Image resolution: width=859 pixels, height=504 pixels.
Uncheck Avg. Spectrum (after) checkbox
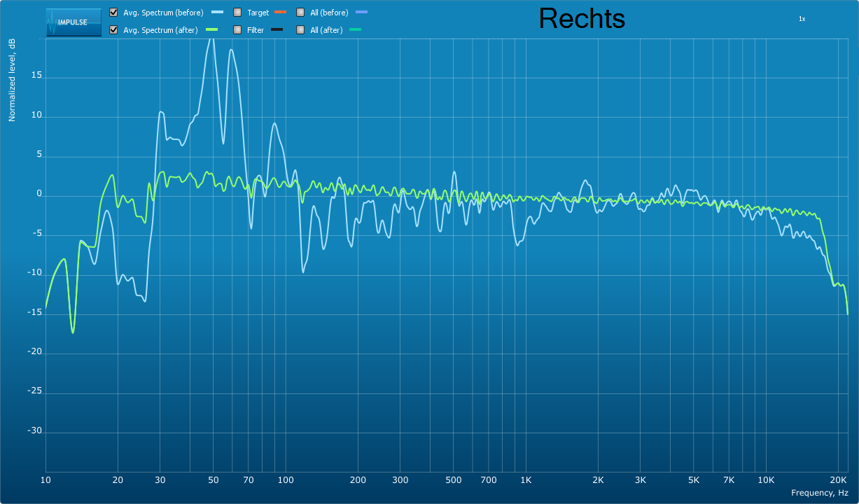click(x=113, y=30)
